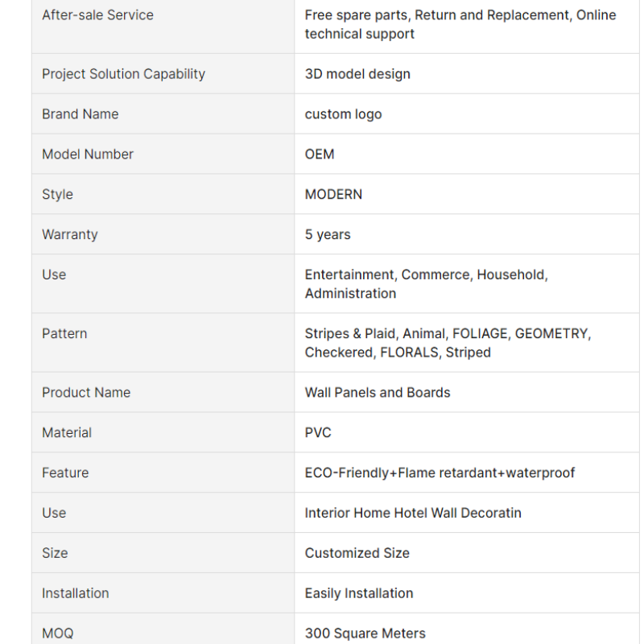Click the Model Number label
The width and height of the screenshot is (644, 644).
click(x=88, y=154)
